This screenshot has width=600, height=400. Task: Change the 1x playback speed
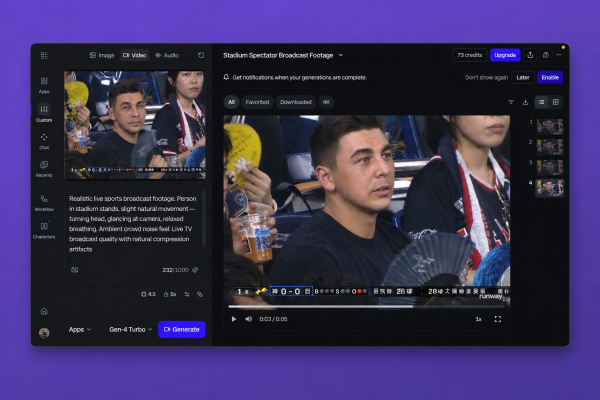coord(478,319)
